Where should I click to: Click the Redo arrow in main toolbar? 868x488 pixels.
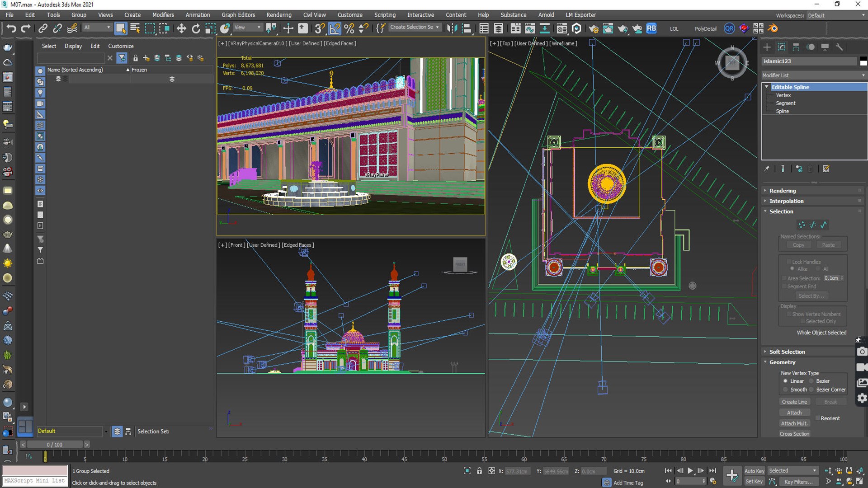pos(26,28)
